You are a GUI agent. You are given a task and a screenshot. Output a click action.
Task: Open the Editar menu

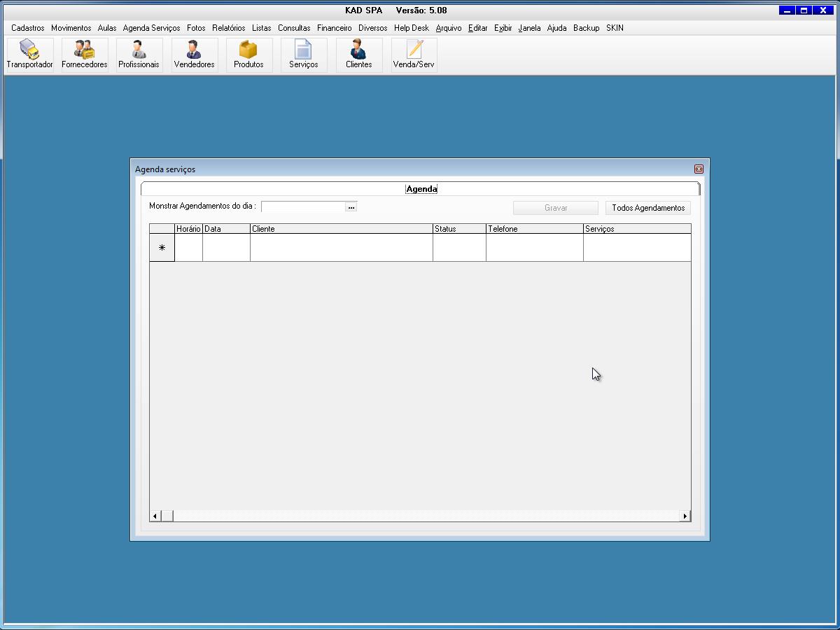[478, 28]
